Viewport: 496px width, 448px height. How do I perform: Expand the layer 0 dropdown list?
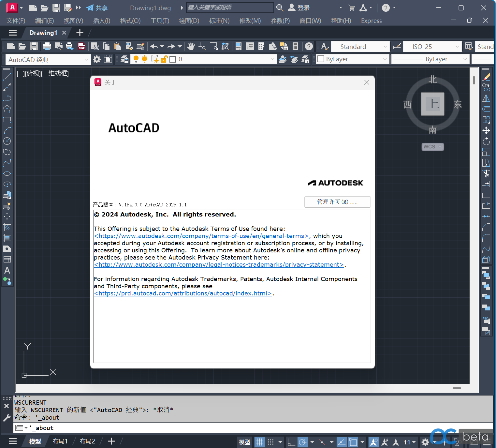coord(272,59)
